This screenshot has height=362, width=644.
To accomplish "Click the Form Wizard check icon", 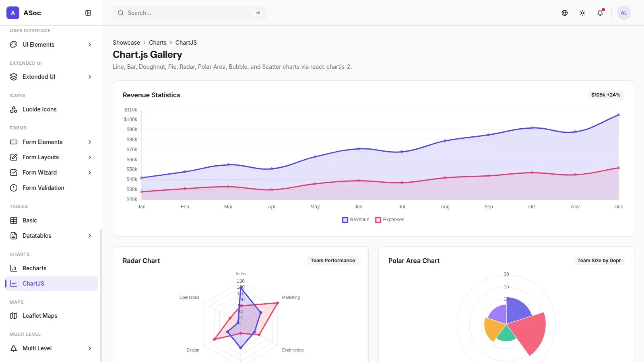I will click(x=14, y=173).
